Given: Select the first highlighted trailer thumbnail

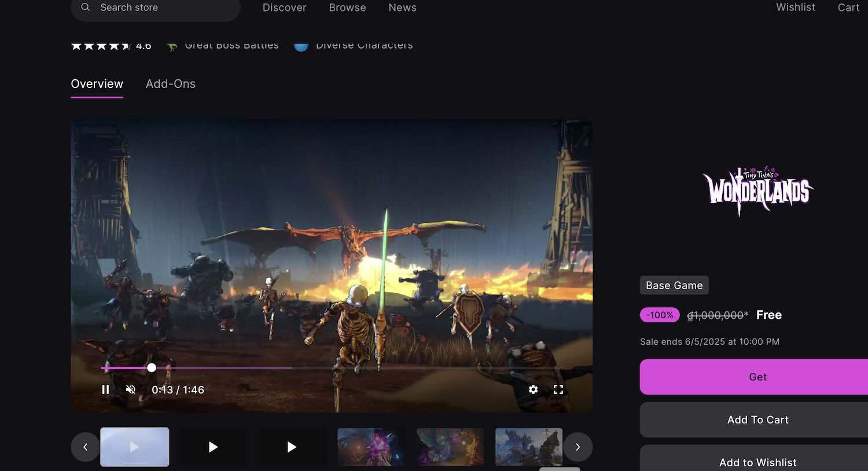Looking at the screenshot, I should coord(135,447).
